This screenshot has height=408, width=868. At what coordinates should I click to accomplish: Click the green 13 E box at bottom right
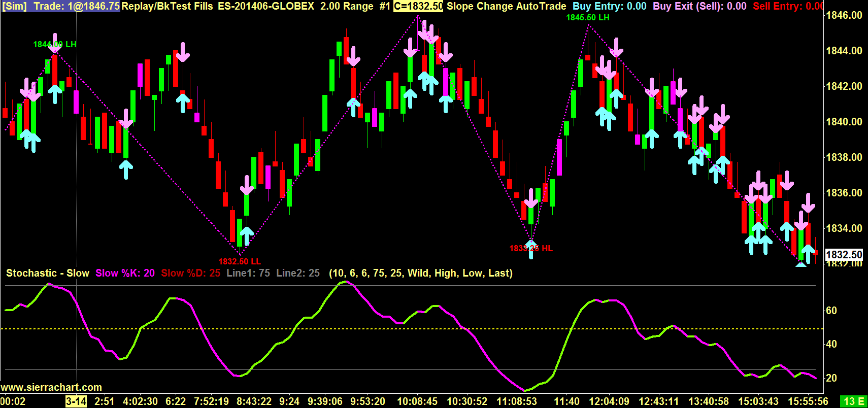pyautogui.click(x=854, y=401)
